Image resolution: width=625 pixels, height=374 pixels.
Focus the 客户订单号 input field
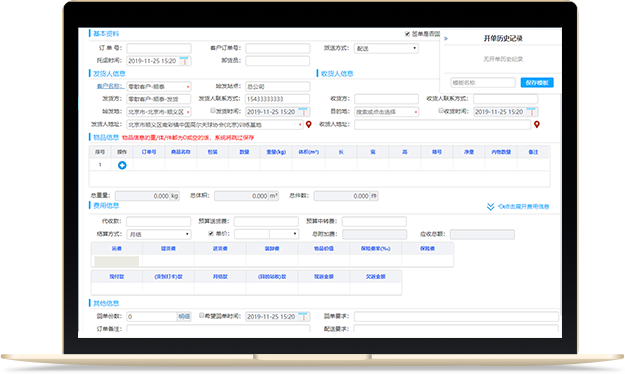[277, 48]
